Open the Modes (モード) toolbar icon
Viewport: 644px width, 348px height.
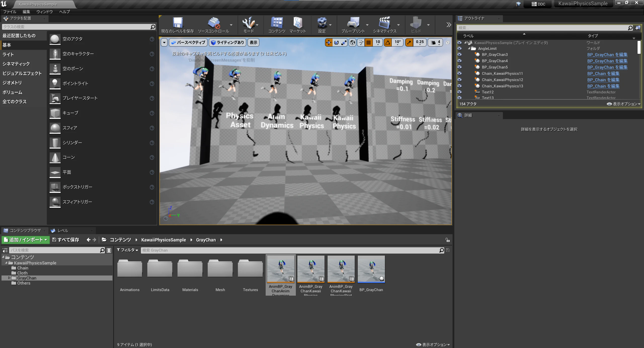249,25
